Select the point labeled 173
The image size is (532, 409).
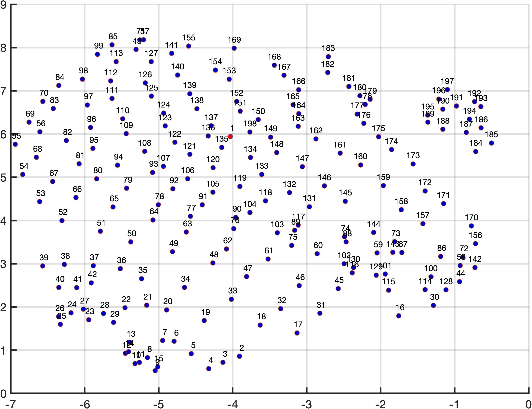pyautogui.click(x=413, y=164)
